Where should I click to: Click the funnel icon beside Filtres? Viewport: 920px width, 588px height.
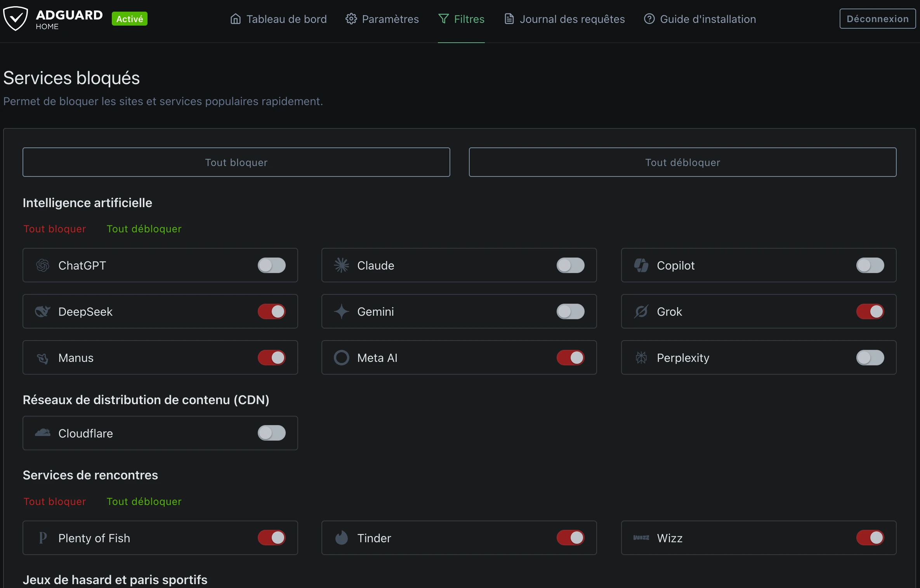pyautogui.click(x=444, y=19)
